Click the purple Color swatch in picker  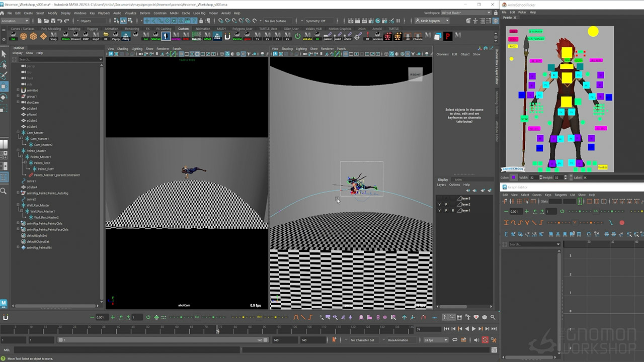(x=513, y=177)
